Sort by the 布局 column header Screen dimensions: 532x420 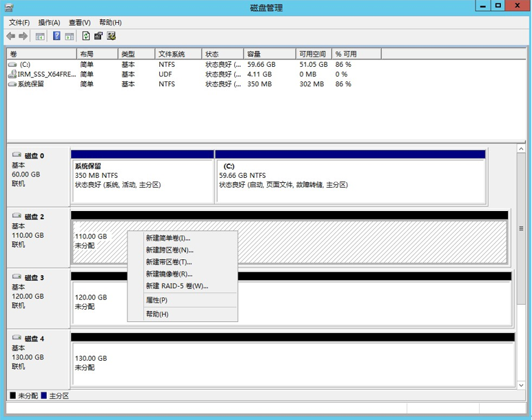click(x=97, y=54)
